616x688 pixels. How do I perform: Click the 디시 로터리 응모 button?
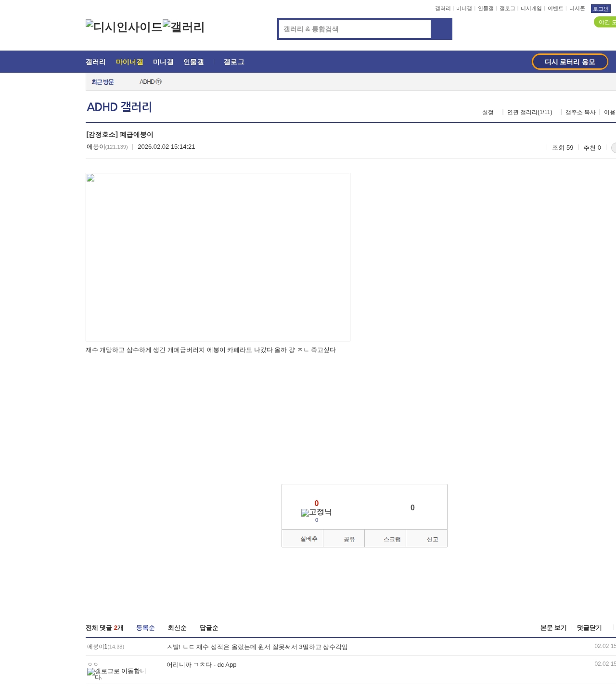(570, 62)
